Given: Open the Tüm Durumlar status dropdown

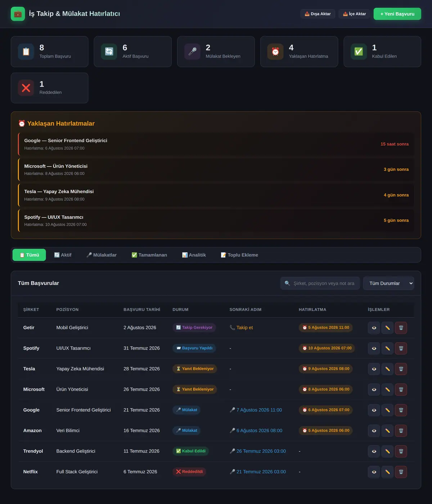Looking at the screenshot, I should (388, 283).
